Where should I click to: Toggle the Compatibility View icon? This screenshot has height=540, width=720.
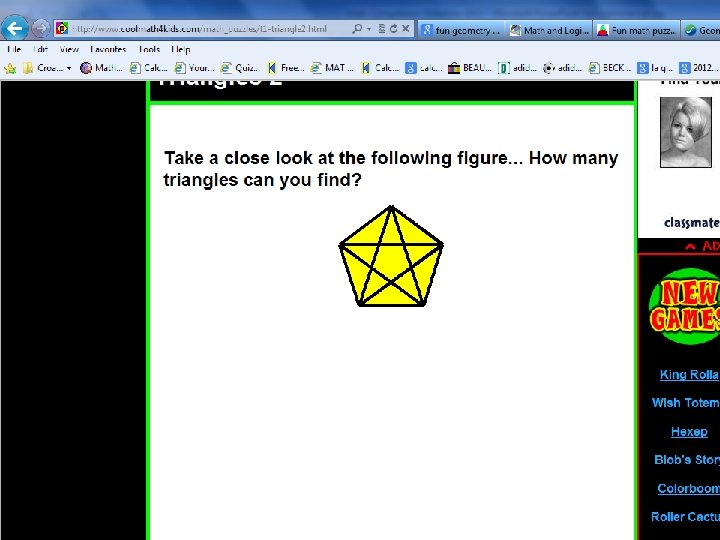382,28
